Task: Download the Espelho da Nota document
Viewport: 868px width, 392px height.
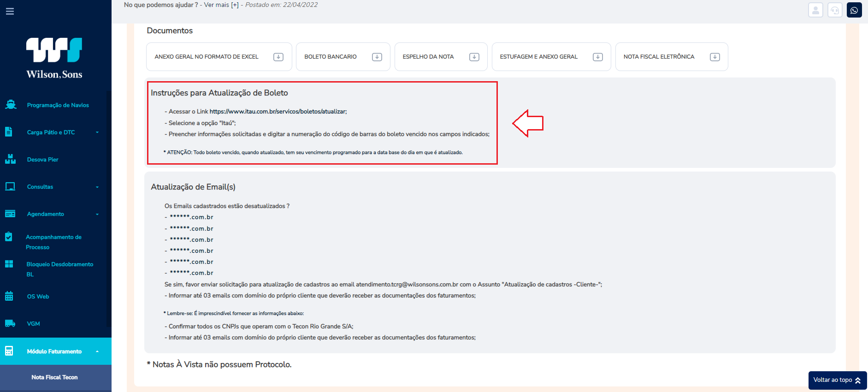Action: pos(474,57)
